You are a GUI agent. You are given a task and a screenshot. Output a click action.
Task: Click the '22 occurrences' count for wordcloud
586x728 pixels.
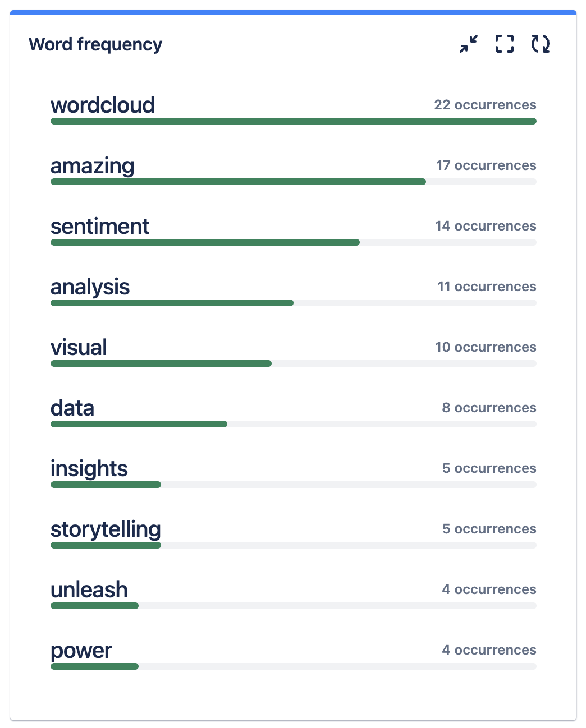484,105
